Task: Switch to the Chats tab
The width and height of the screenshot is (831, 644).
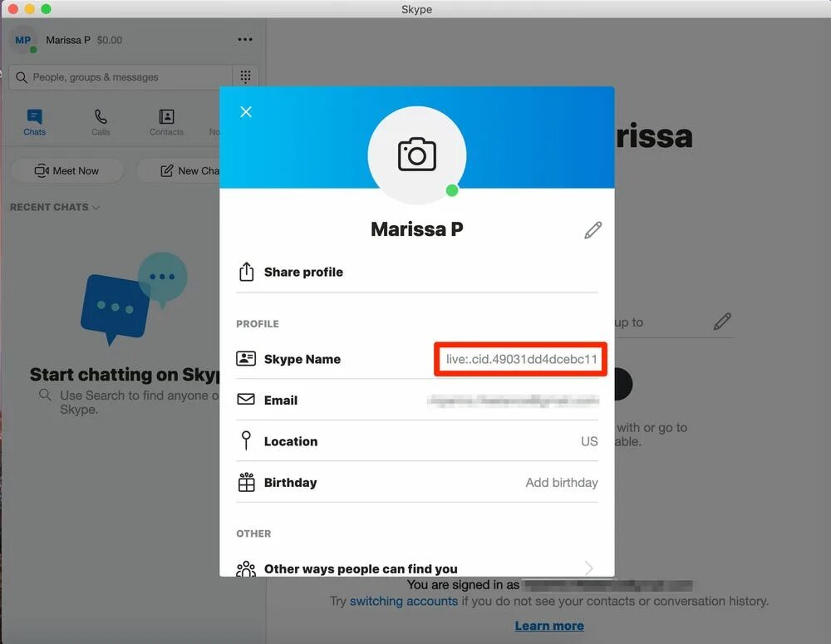Action: (x=34, y=122)
